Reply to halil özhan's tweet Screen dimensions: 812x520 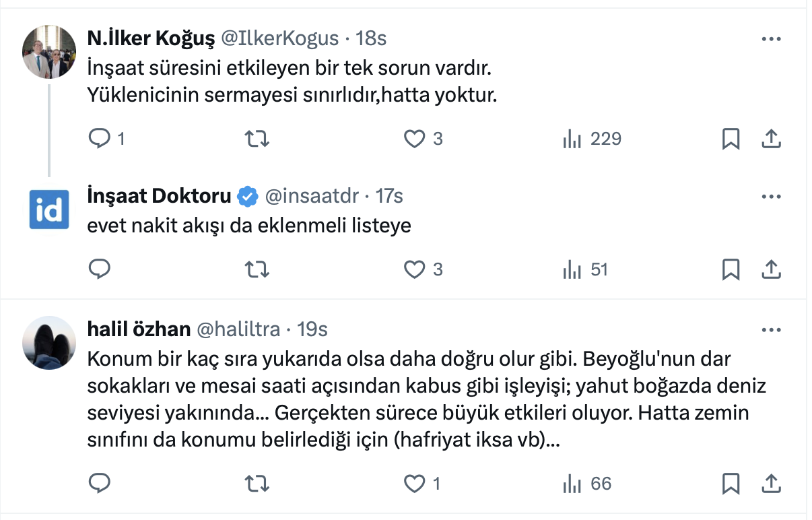tap(100, 483)
